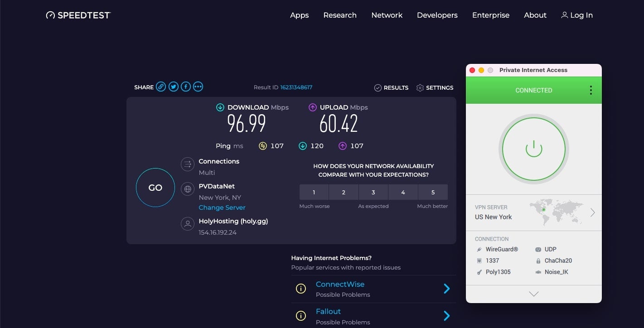Image resolution: width=644 pixels, height=328 pixels.
Task: Rate network availability as 1
Action: [314, 192]
